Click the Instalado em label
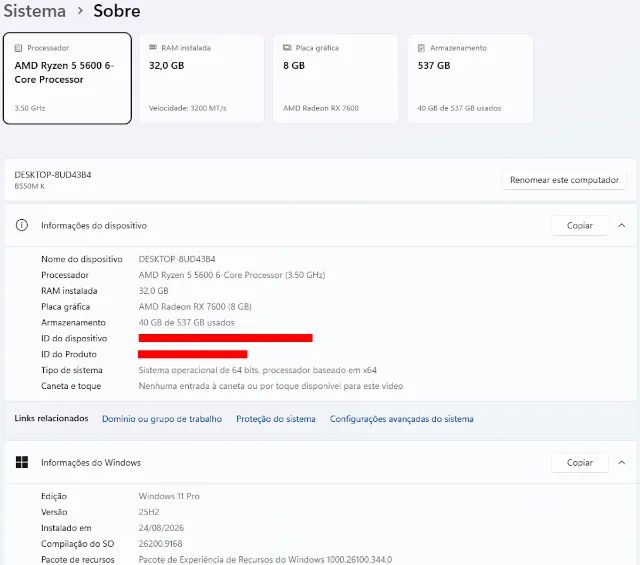 click(x=66, y=528)
